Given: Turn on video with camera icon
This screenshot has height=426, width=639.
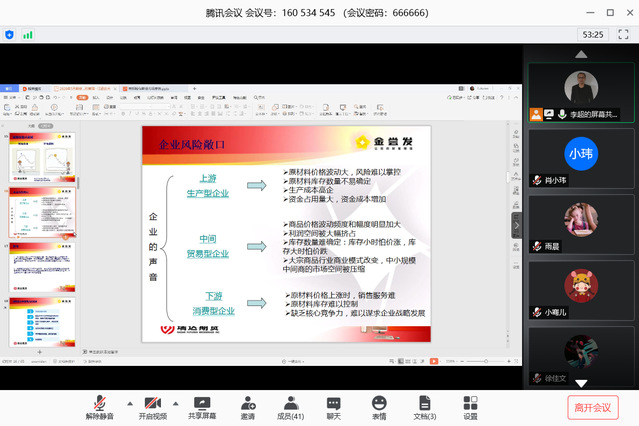Looking at the screenshot, I should pyautogui.click(x=152, y=402).
